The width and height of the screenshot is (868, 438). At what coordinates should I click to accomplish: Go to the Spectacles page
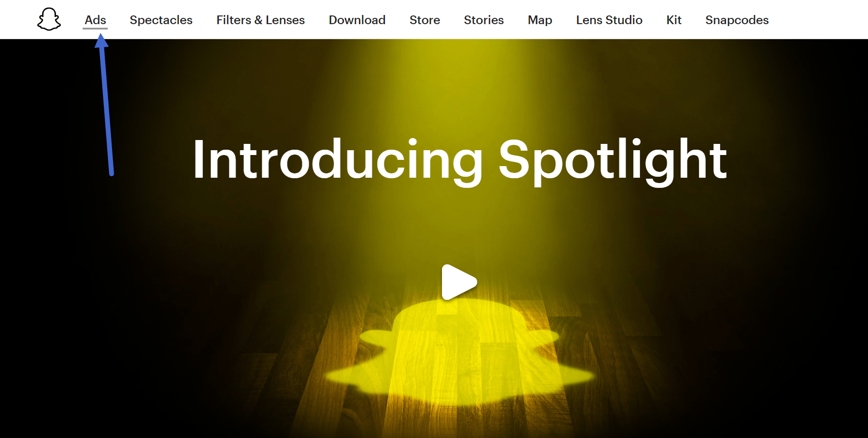coord(161,20)
